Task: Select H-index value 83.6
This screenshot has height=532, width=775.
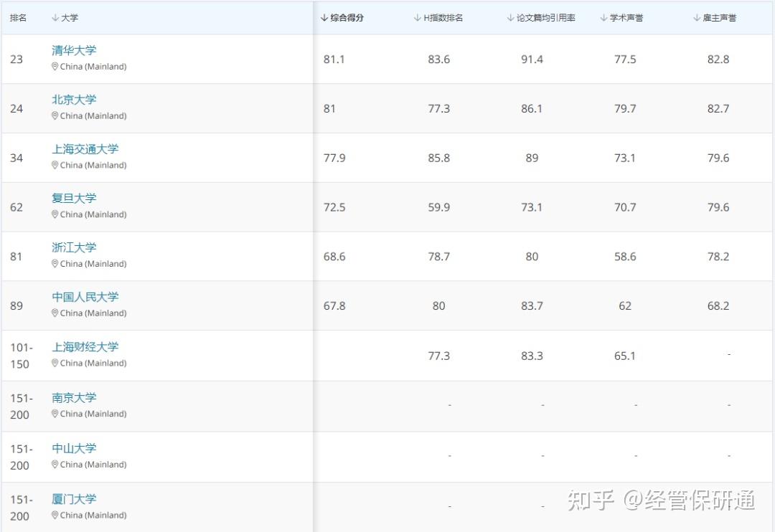Action: pos(439,60)
